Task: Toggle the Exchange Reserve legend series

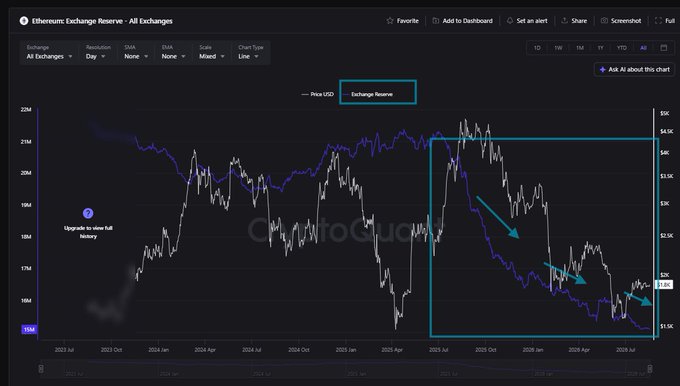Action: click(x=367, y=94)
